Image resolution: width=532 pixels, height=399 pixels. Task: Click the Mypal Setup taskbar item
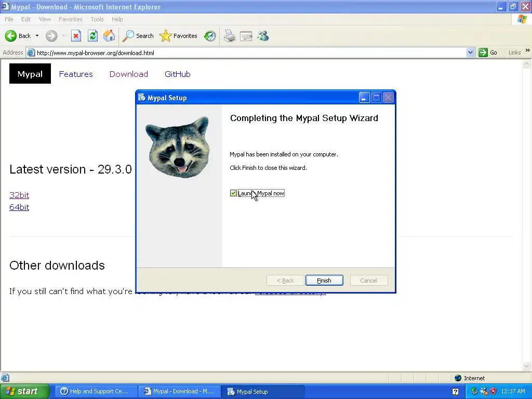point(263,392)
